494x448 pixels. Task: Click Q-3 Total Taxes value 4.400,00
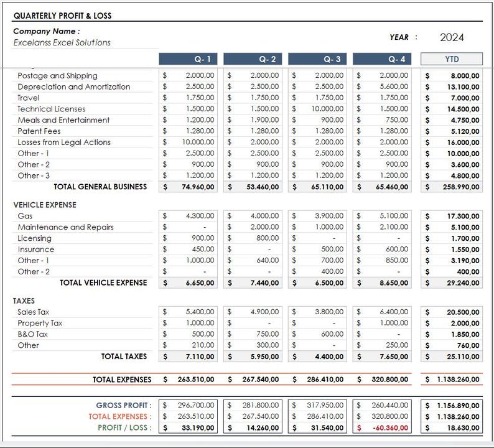[329, 357]
